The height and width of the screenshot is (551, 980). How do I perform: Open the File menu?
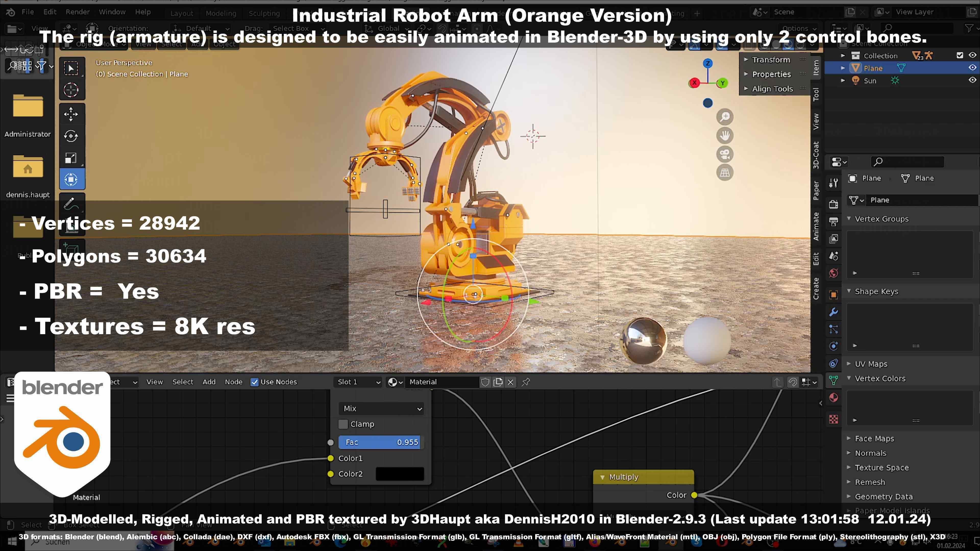click(27, 12)
